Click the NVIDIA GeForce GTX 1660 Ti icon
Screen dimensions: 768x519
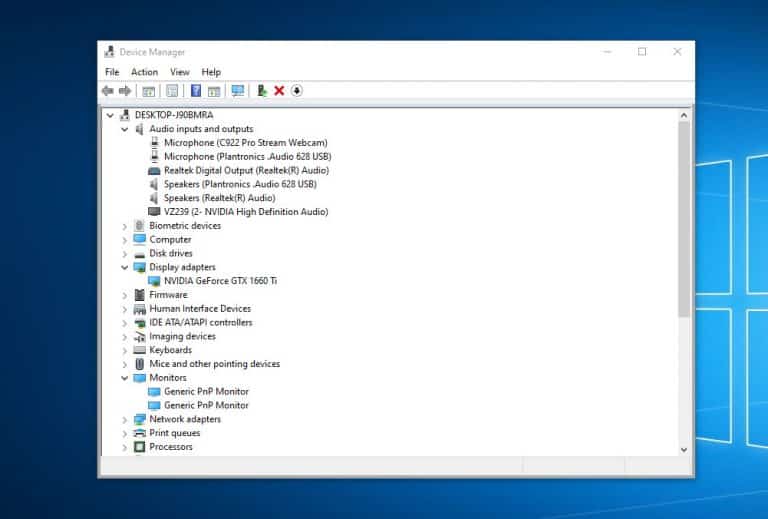tap(154, 281)
